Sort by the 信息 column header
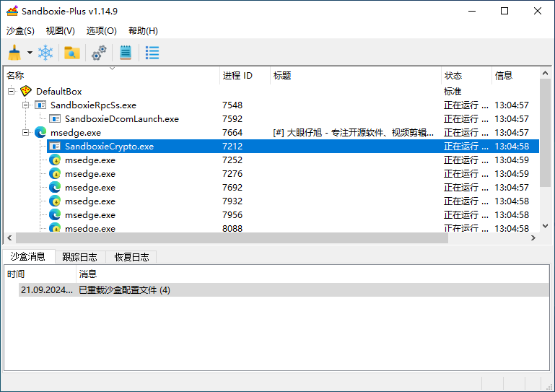Viewport: 555px width, 392px height. pos(515,75)
